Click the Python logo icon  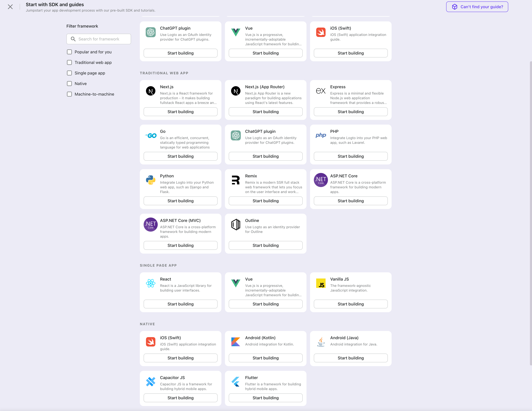click(x=151, y=180)
